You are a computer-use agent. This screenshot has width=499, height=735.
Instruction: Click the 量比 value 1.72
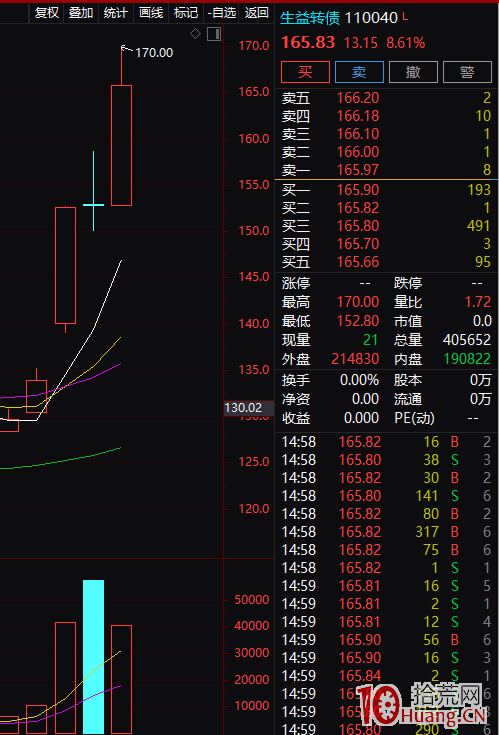(477, 302)
